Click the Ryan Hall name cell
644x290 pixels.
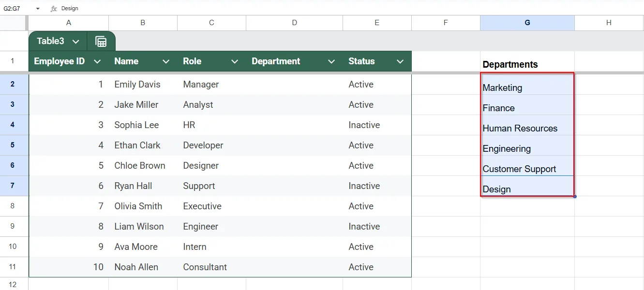point(143,186)
